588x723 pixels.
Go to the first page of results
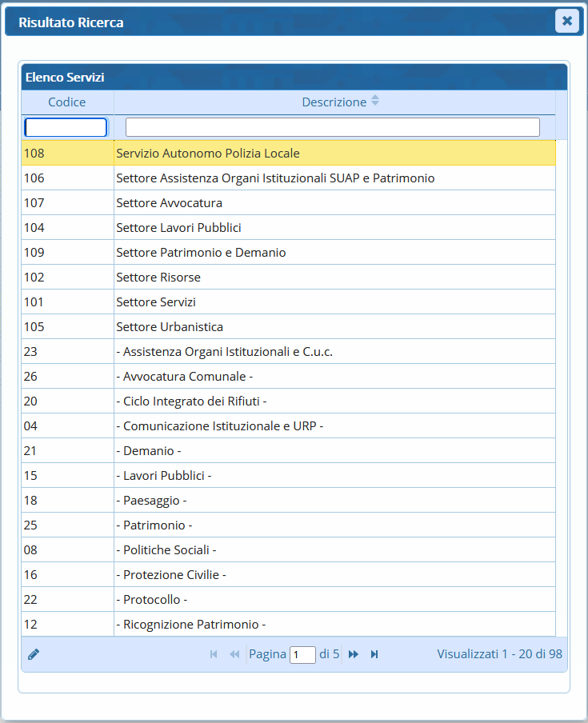(x=214, y=654)
